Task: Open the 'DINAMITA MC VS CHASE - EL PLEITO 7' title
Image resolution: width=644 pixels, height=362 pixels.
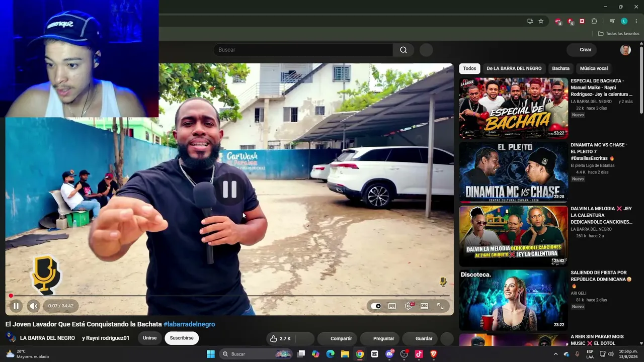Action: [599, 151]
